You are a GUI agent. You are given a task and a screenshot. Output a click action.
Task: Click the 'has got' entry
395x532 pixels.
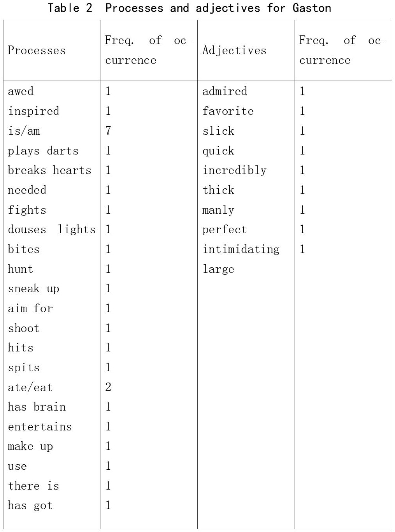click(x=30, y=506)
